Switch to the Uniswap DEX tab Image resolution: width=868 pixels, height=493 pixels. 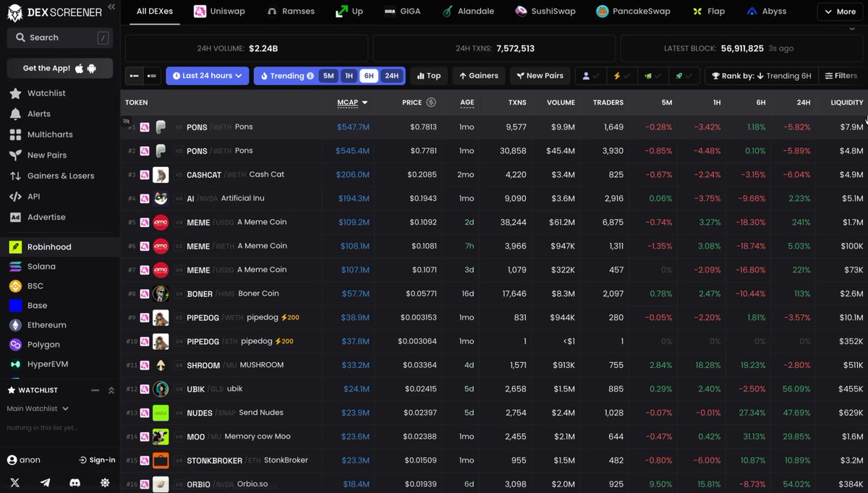pos(218,12)
